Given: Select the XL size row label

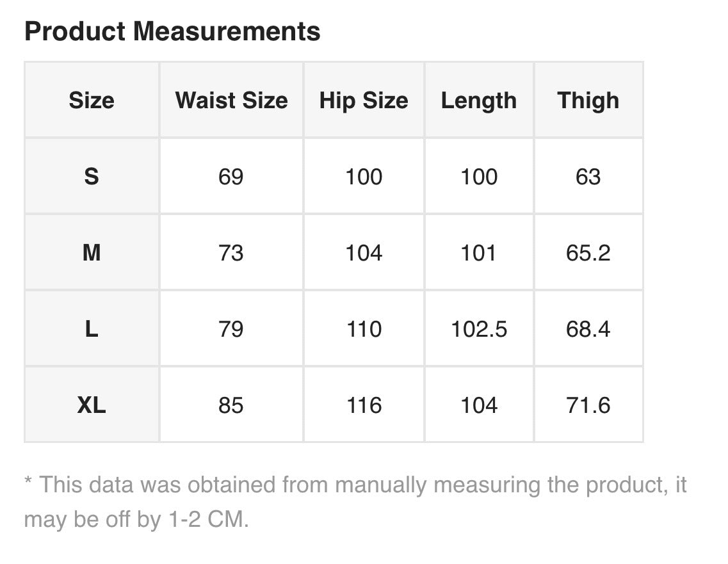Looking at the screenshot, I should (92, 405).
